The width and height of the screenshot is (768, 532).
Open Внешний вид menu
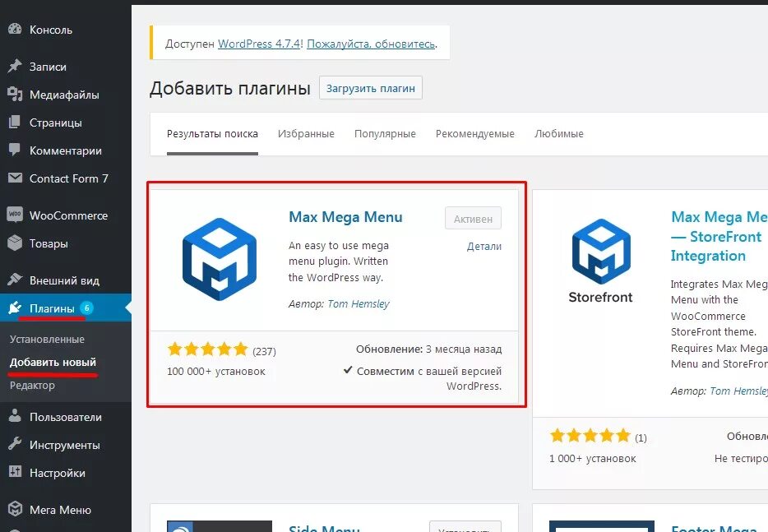65,280
